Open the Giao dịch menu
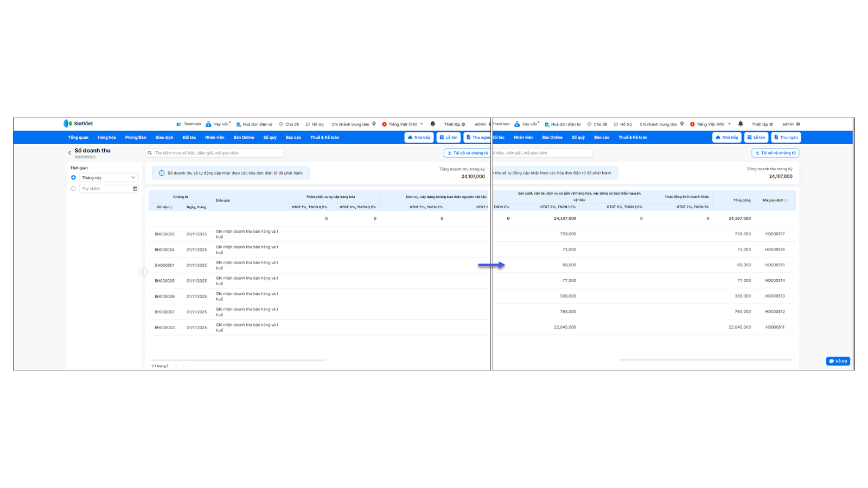 (164, 138)
